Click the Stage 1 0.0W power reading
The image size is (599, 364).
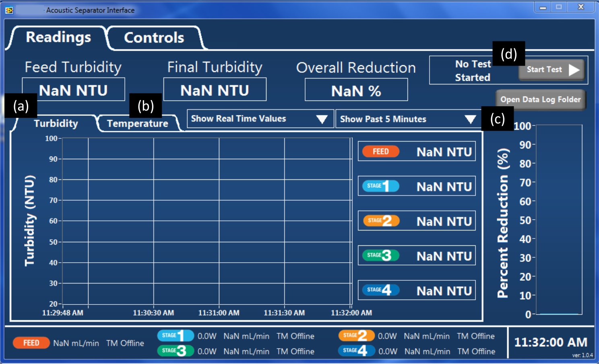[207, 336]
